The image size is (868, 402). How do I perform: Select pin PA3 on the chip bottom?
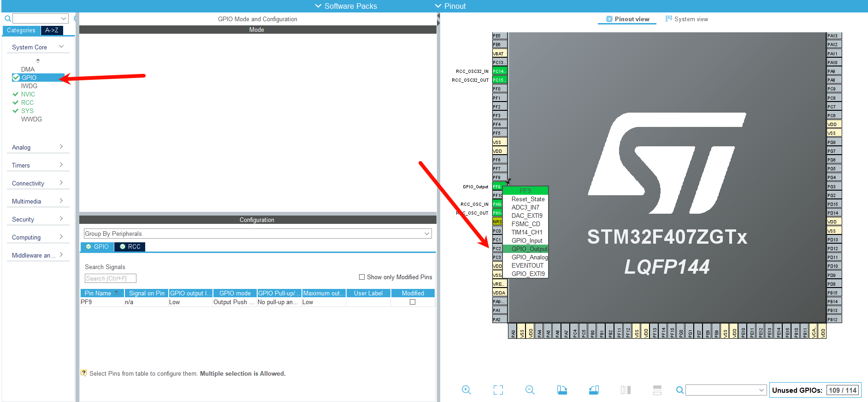click(513, 331)
